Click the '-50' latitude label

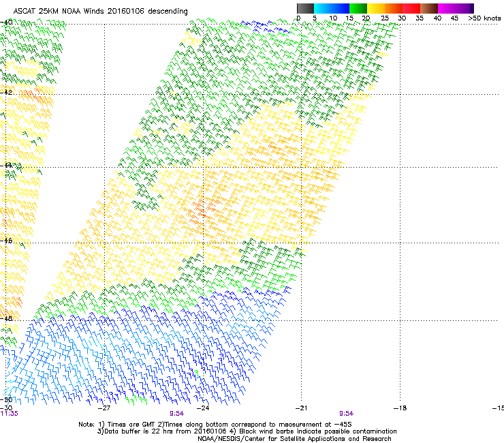(x=6, y=399)
